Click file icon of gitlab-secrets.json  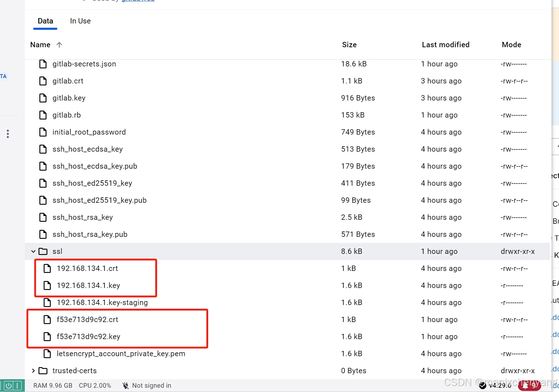point(43,64)
